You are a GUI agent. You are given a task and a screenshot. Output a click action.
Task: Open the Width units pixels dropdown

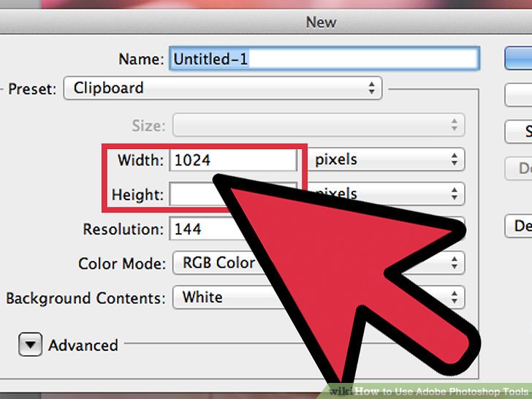coord(386,159)
